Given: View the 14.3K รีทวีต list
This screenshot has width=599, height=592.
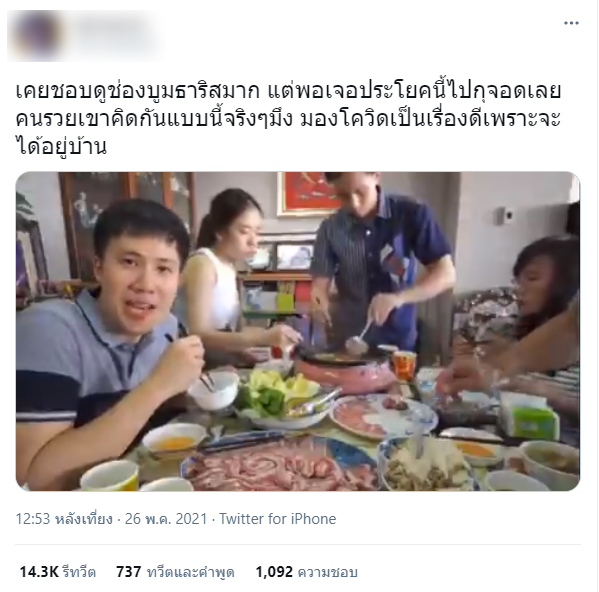Looking at the screenshot, I should (58, 572).
